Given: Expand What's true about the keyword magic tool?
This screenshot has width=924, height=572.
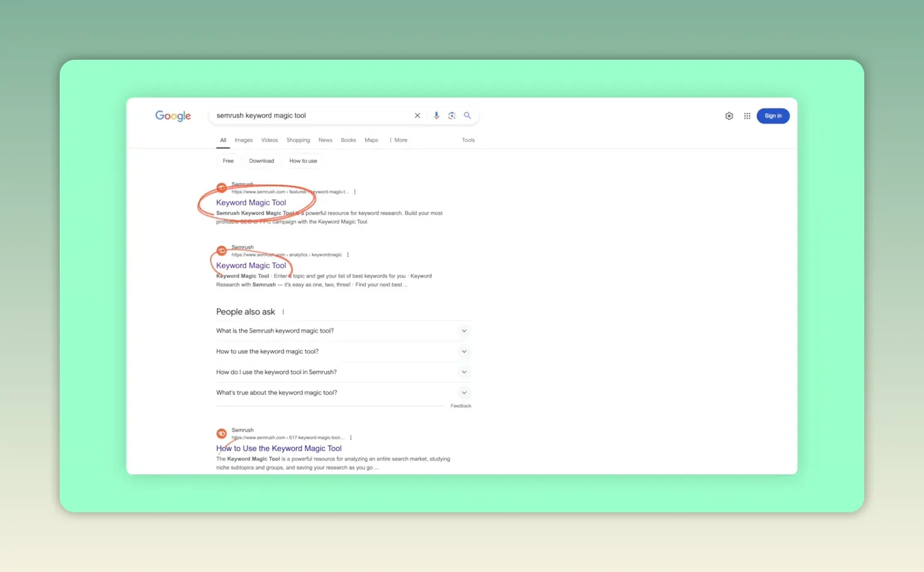Looking at the screenshot, I should pyautogui.click(x=343, y=393).
